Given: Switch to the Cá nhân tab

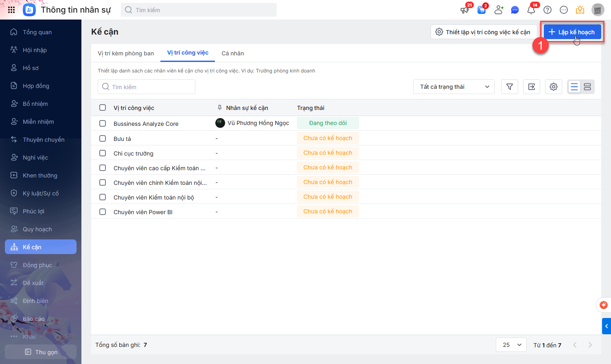Looking at the screenshot, I should (x=233, y=53).
